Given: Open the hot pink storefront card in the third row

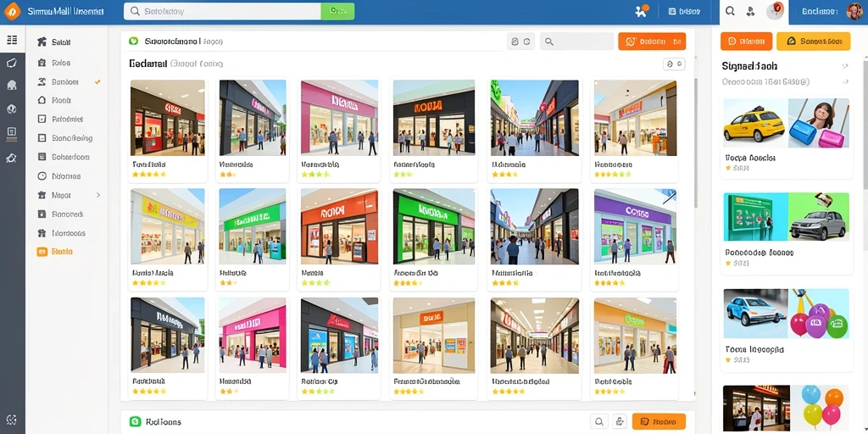Looking at the screenshot, I should 253,347.
